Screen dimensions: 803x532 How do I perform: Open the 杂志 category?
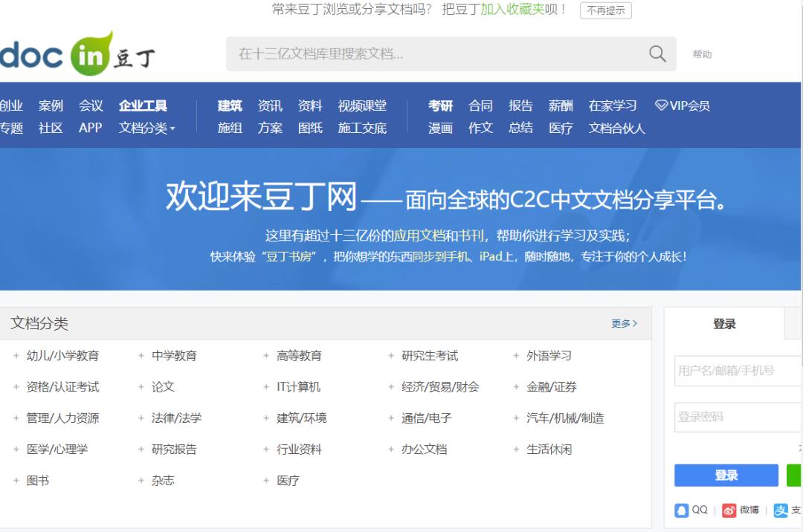tap(163, 480)
